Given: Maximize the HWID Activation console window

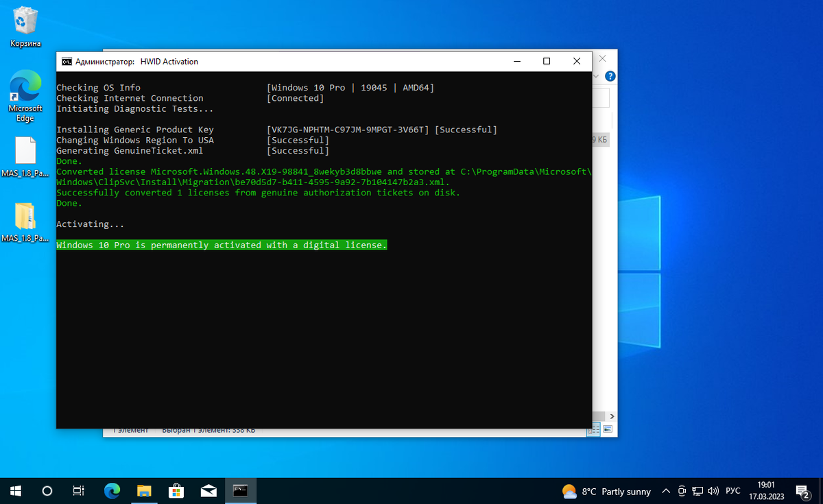Looking at the screenshot, I should coord(547,61).
